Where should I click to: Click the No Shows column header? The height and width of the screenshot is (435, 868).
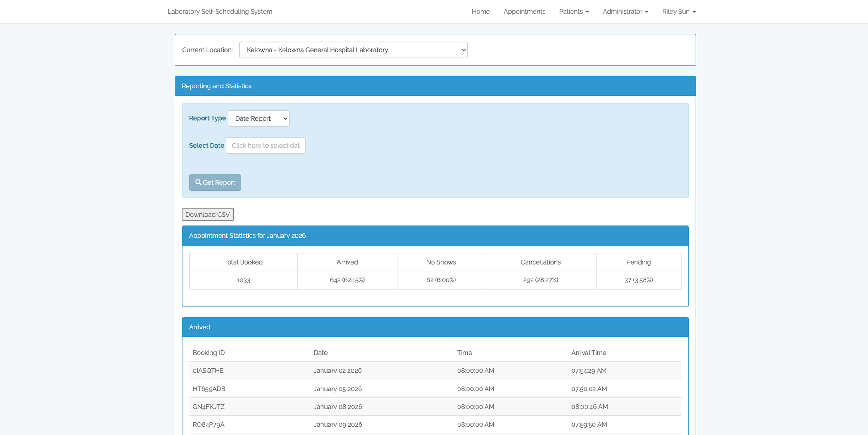pos(441,262)
